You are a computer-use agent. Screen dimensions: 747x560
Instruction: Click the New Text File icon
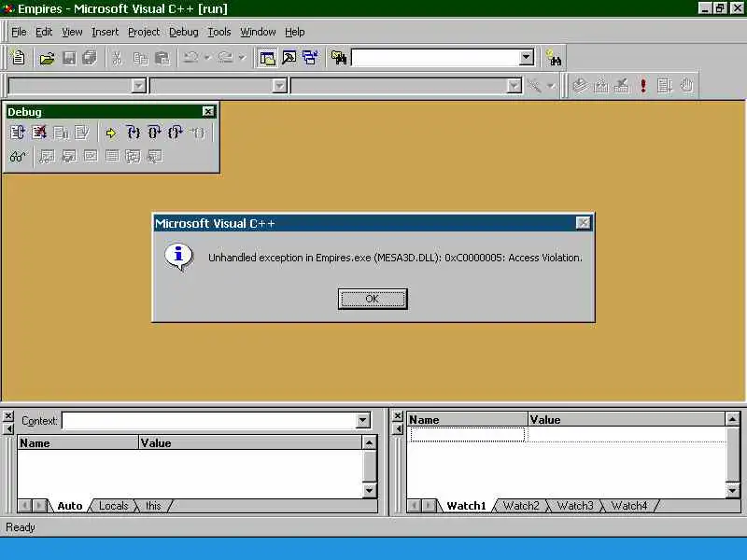point(18,58)
